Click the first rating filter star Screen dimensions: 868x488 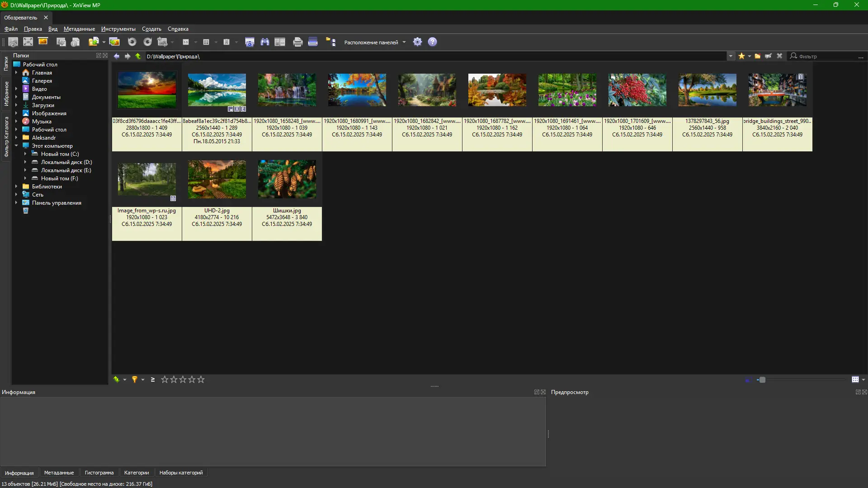tap(165, 380)
